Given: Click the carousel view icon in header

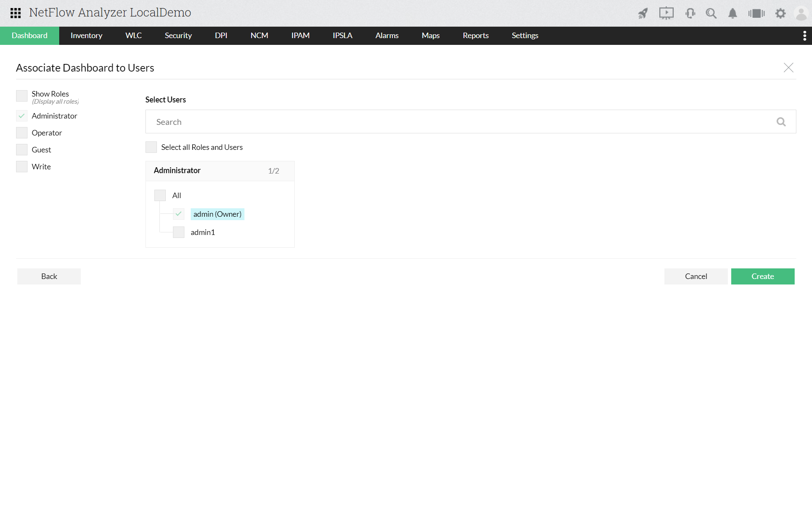Looking at the screenshot, I should coord(756,14).
